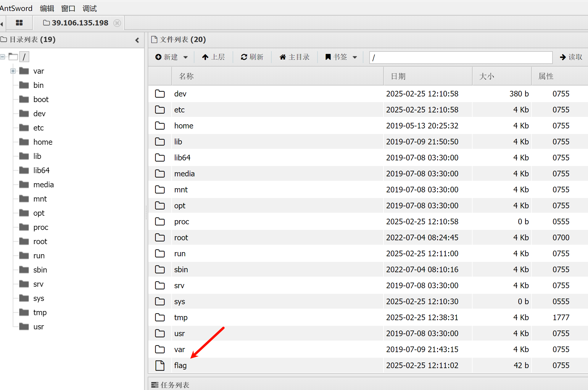Click the dev folder icon in tree
The height and width of the screenshot is (390, 588).
24,113
